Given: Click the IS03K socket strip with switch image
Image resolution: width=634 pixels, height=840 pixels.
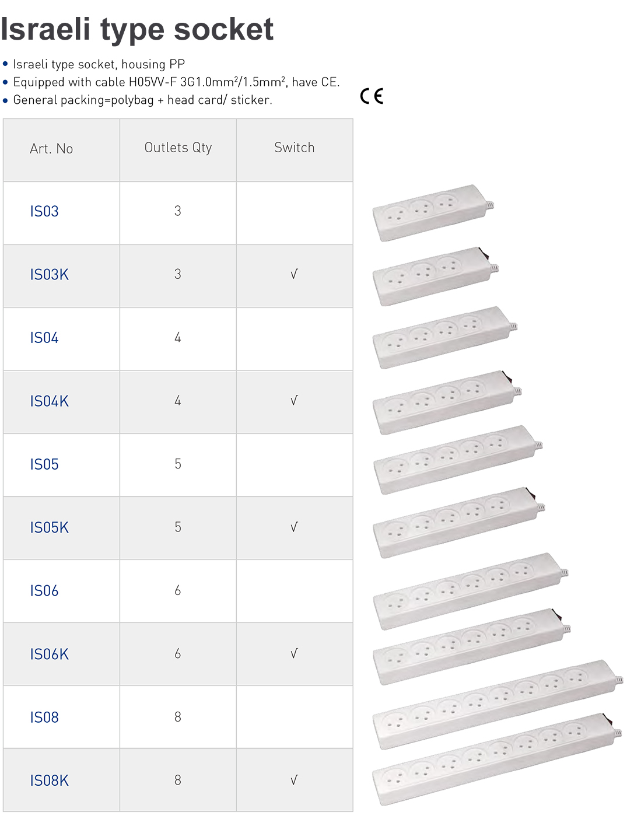Looking at the screenshot, I should pos(435,276).
